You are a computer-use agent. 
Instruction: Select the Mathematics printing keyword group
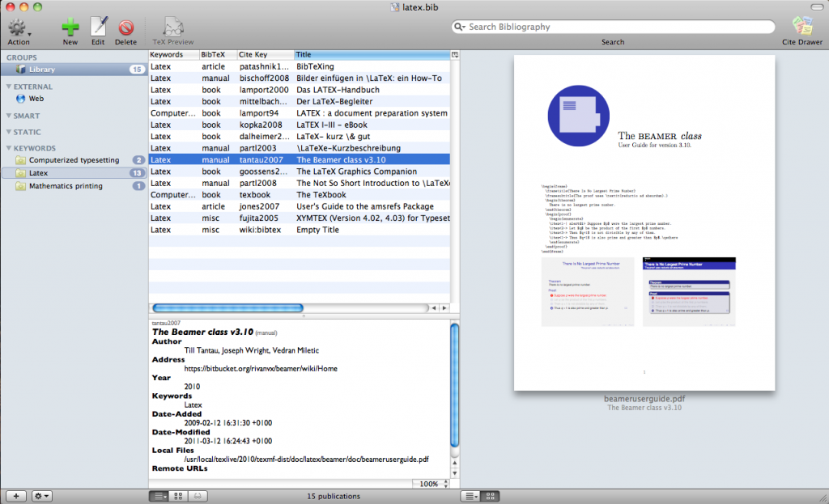tap(65, 186)
